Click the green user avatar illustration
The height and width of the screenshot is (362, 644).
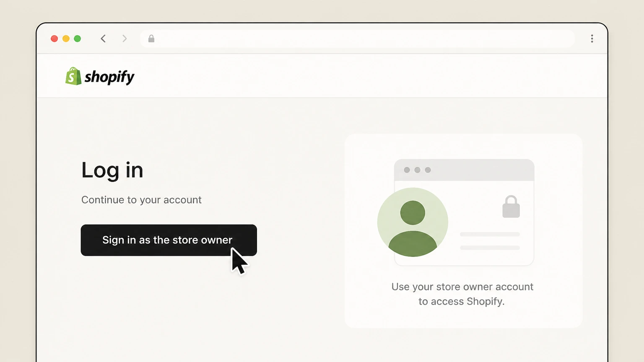[x=413, y=222]
